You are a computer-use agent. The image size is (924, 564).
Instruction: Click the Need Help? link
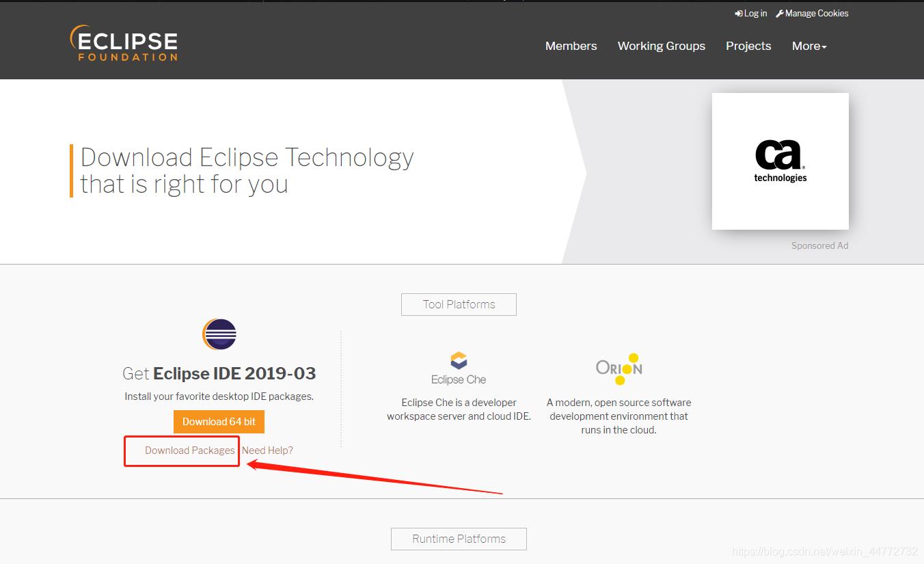coord(267,451)
